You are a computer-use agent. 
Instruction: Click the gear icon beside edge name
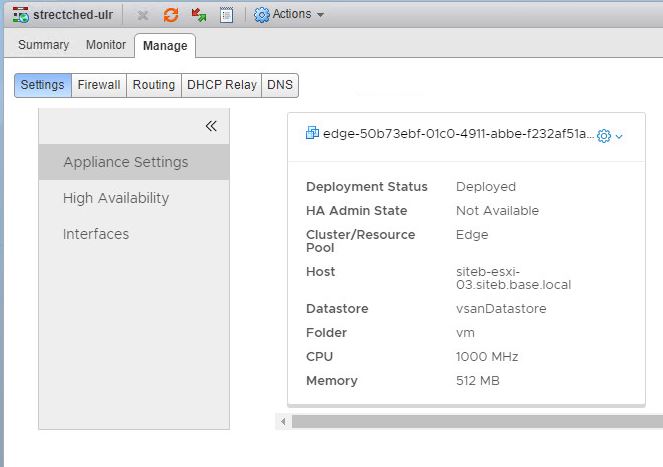pyautogui.click(x=603, y=136)
